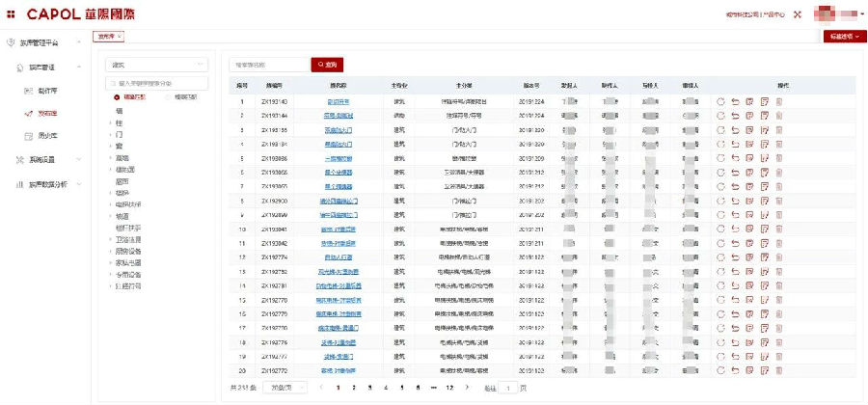
Task: Go to page 3 in pagination
Action: pos(370,388)
